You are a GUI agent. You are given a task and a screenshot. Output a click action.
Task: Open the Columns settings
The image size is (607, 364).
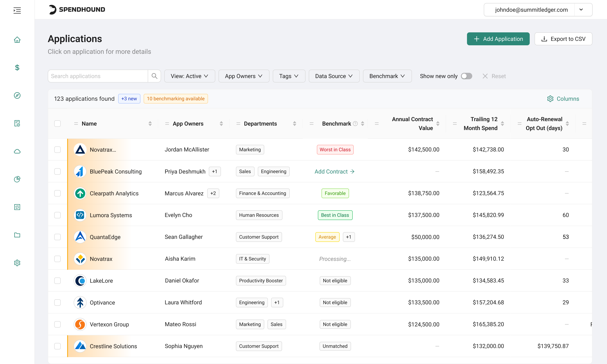563,99
